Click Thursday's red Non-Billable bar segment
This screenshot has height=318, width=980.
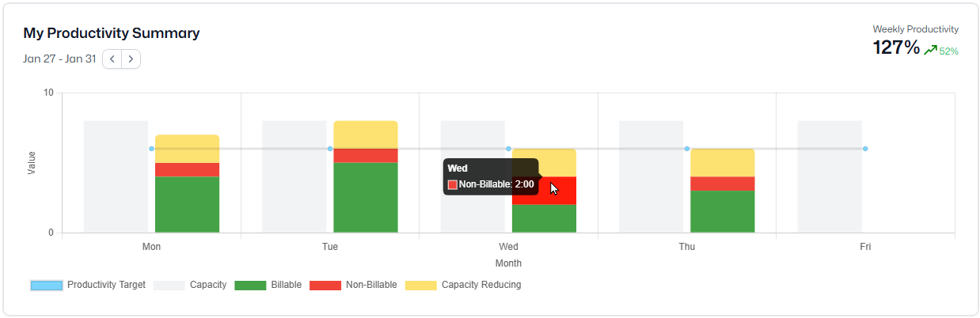tap(722, 184)
